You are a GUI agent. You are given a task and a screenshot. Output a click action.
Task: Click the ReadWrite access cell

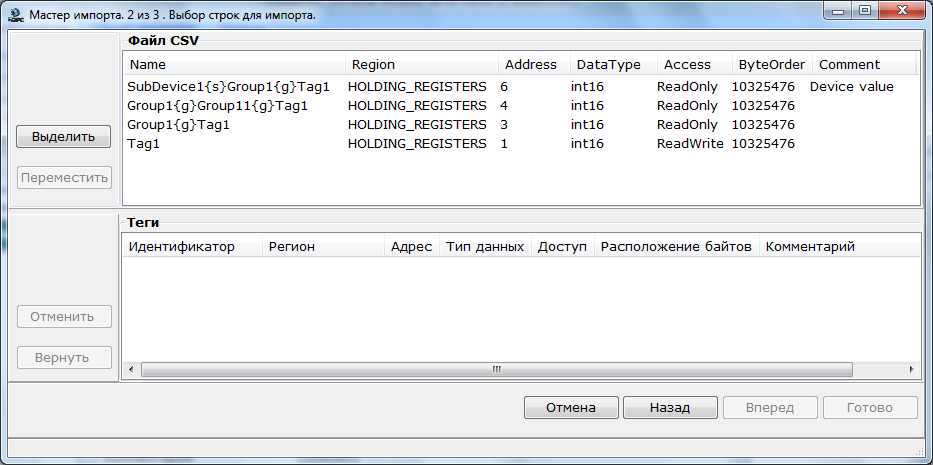coord(690,144)
